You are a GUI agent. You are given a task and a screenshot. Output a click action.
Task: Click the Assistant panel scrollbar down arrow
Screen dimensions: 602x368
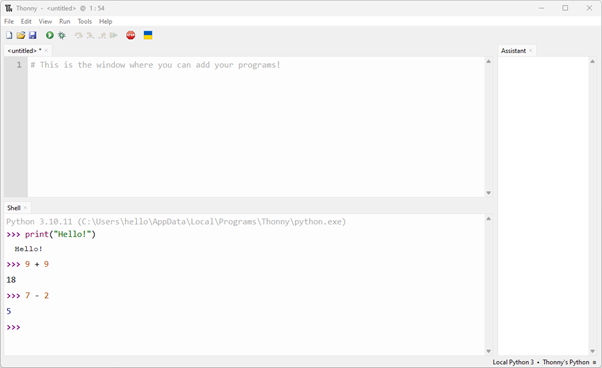pos(592,351)
